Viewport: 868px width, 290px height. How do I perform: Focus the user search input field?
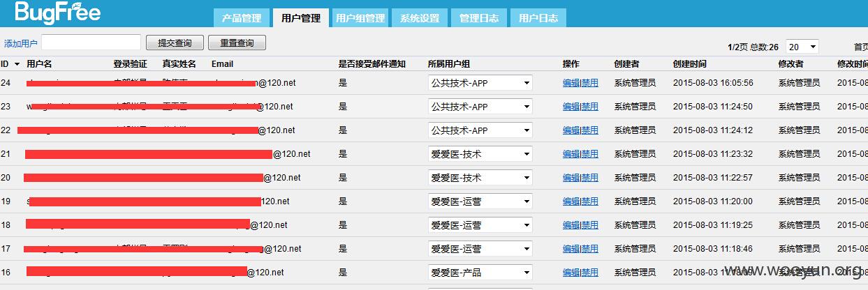pyautogui.click(x=91, y=43)
